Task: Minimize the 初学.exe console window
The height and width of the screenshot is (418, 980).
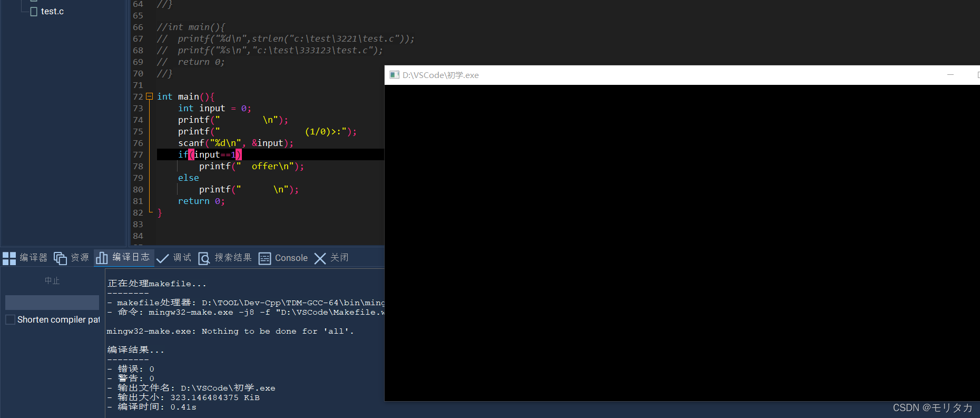Action: (x=950, y=75)
